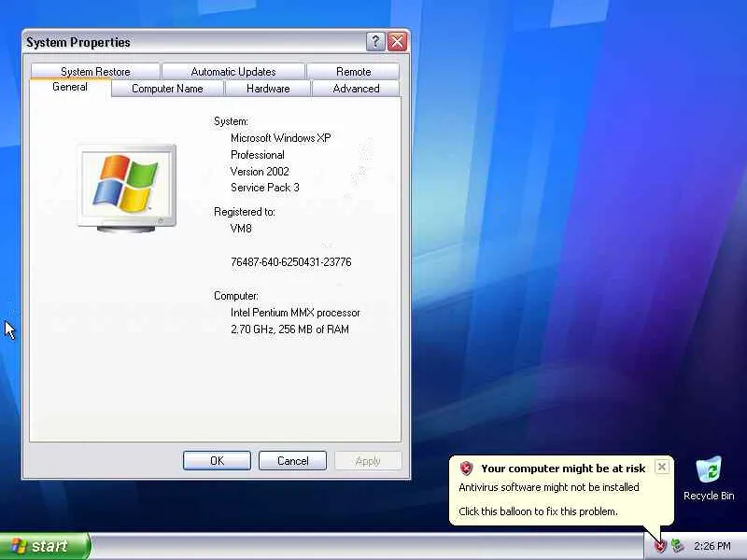Open the Advanced tab

coord(356,89)
